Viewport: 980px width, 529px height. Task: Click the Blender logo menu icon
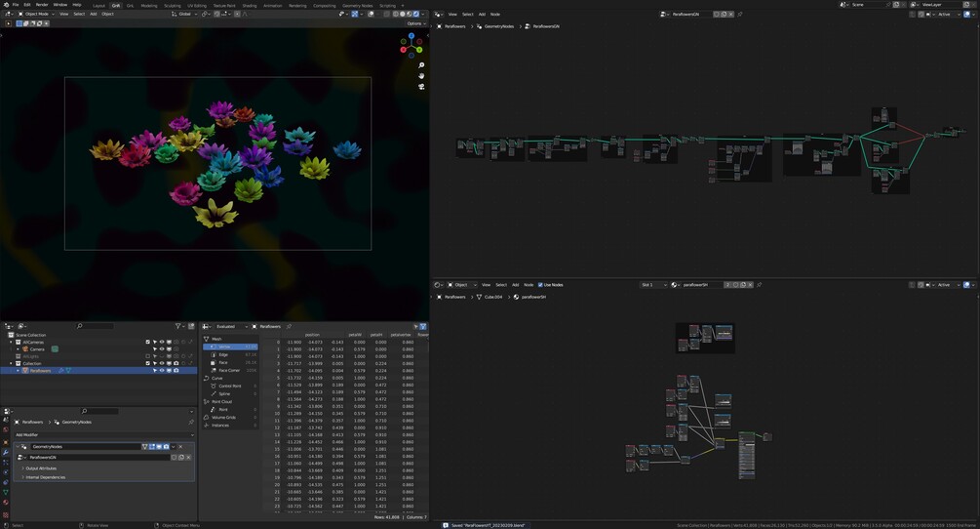tap(6, 4)
